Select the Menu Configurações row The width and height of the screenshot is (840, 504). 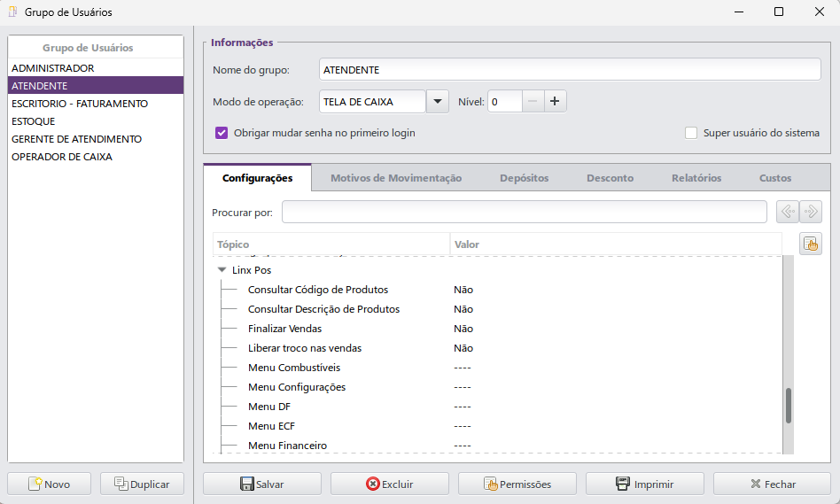pyautogui.click(x=498, y=387)
